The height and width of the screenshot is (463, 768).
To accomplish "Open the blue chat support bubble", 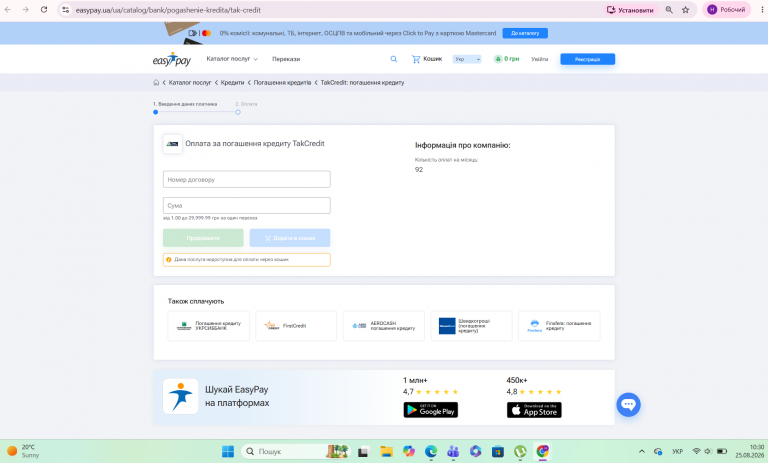I will [628, 405].
